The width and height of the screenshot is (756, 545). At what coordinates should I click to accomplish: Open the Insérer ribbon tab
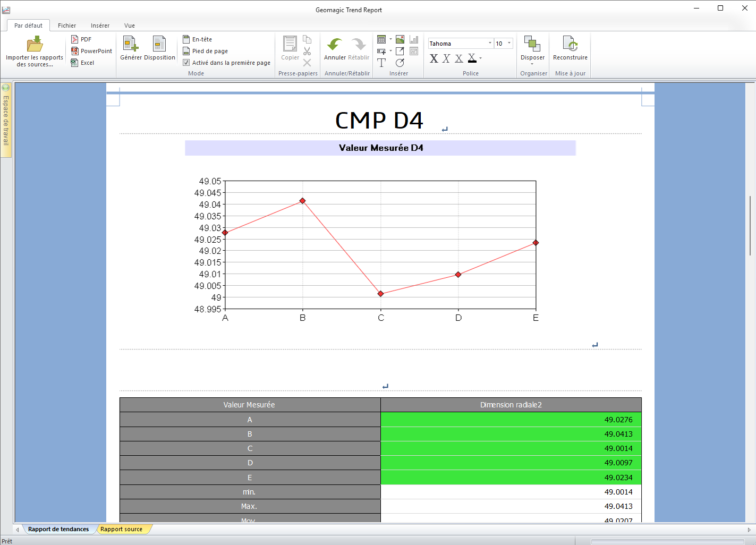tap(100, 25)
